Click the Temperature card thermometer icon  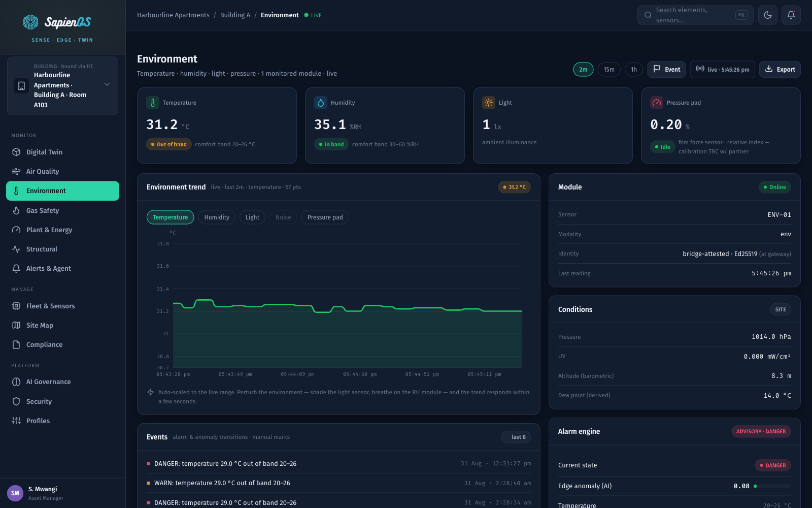pyautogui.click(x=153, y=103)
